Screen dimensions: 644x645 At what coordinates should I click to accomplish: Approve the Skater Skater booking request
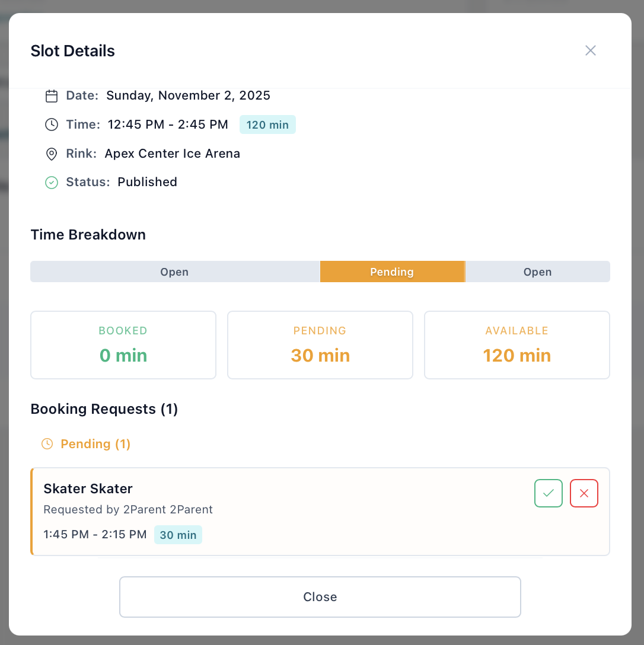[548, 493]
